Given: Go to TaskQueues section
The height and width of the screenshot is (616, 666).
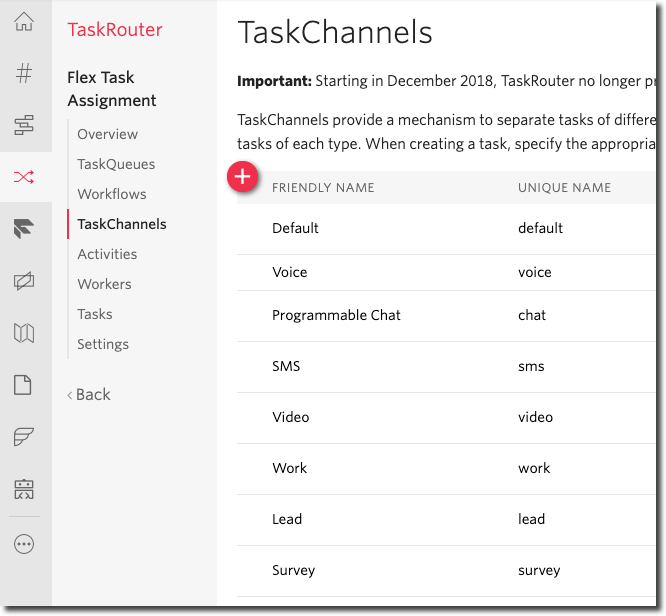Looking at the screenshot, I should tap(116, 164).
